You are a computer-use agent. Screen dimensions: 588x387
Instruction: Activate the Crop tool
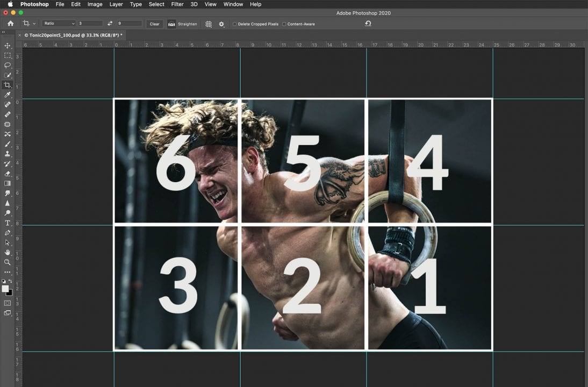8,84
